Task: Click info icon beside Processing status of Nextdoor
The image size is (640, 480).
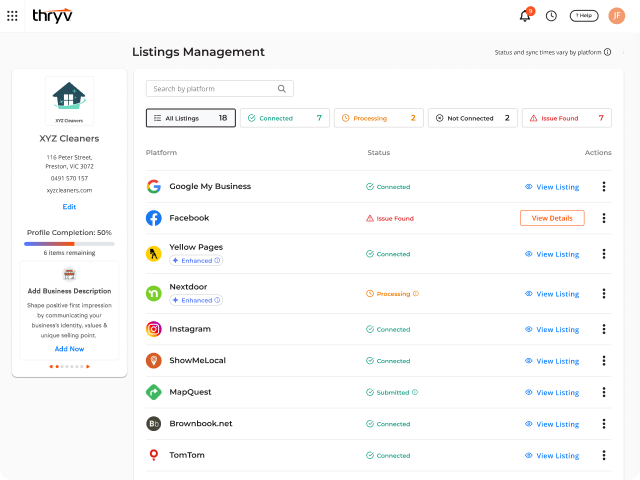Action: click(x=416, y=293)
